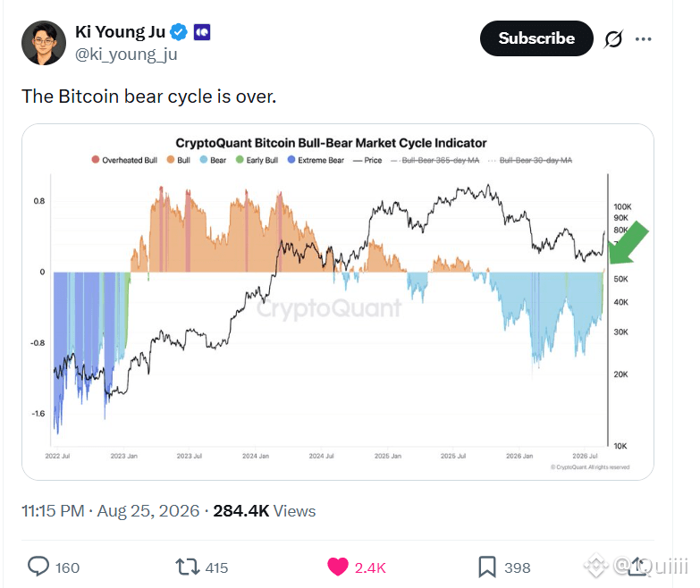Viewport: 700px width, 588px height.
Task: Open the 11:15 PM Aug 25, 2026 timestamp
Action: tap(111, 511)
